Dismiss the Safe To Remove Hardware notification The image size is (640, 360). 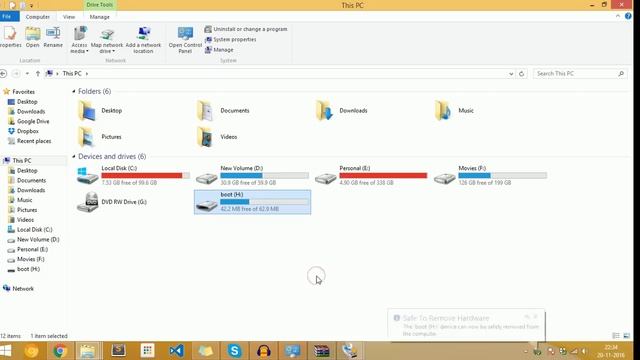pos(536,317)
